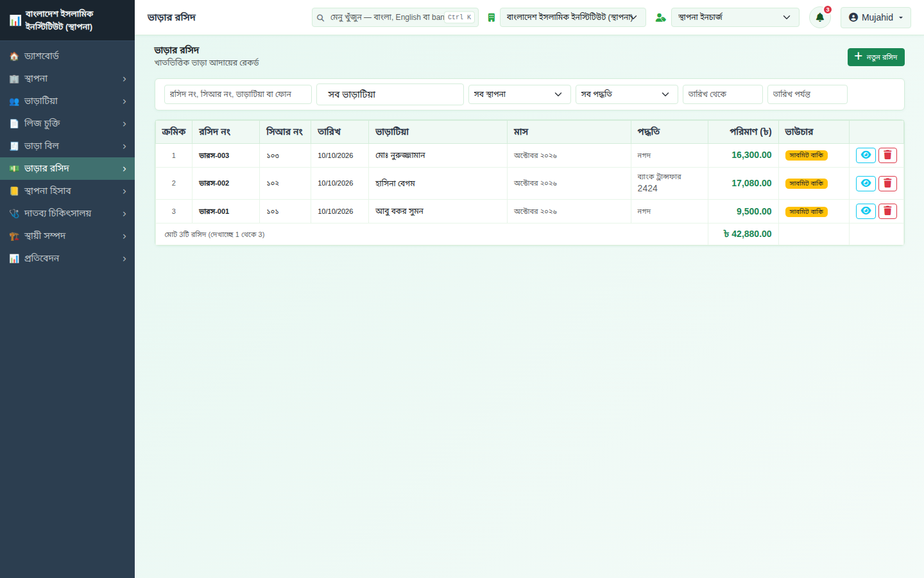Click the building icon beside স্থাপনা
This screenshot has width=924, height=578.
(x=14, y=79)
